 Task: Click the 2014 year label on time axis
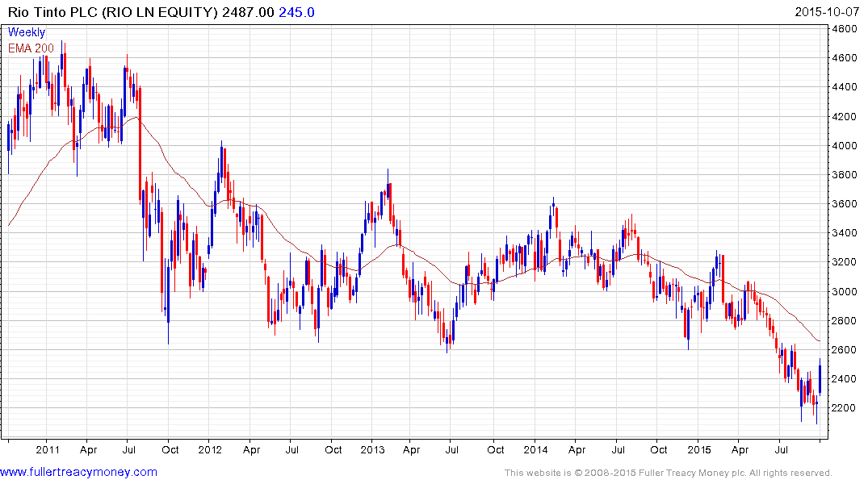[x=536, y=449]
